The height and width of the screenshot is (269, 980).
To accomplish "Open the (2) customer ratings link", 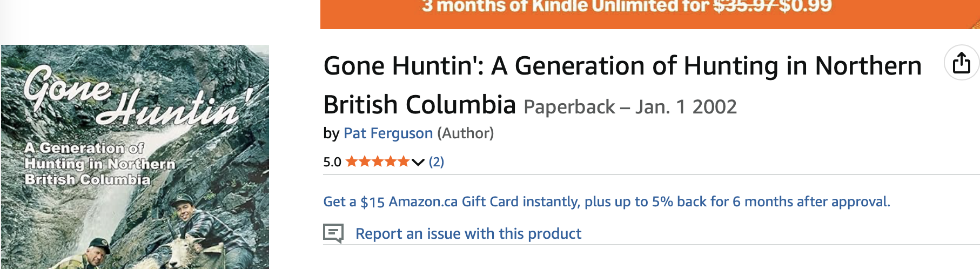I will (436, 162).
